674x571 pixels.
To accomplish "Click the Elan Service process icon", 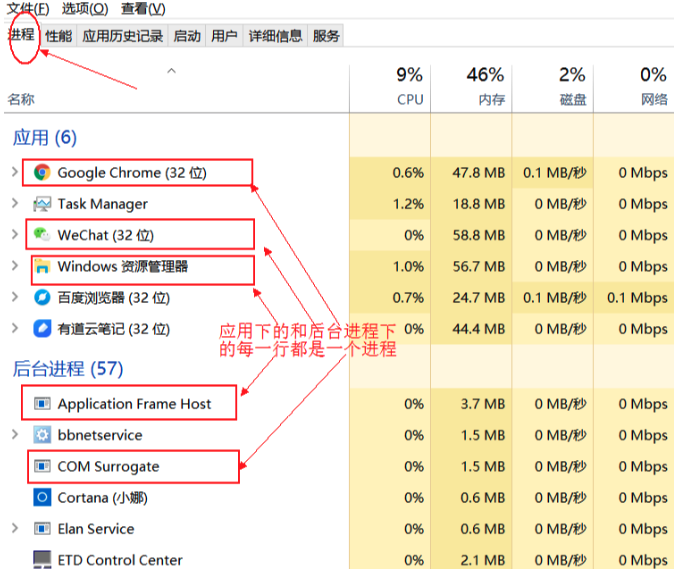I will point(42,529).
